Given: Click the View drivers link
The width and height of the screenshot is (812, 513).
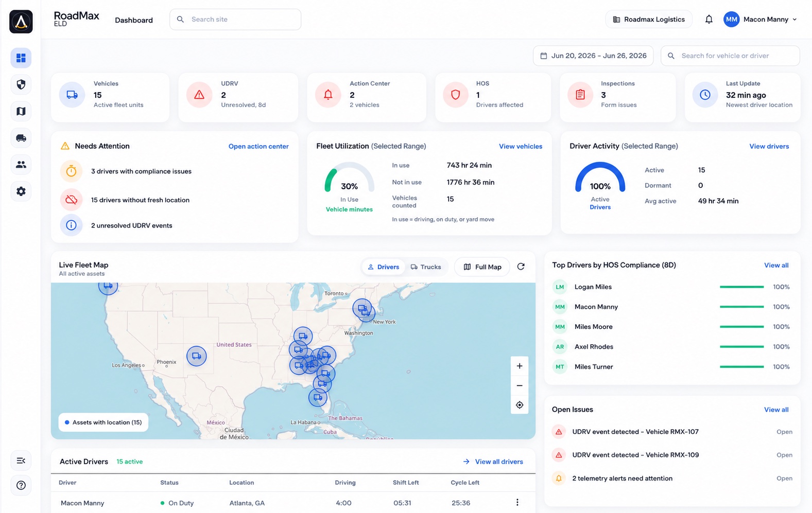Looking at the screenshot, I should tap(769, 147).
